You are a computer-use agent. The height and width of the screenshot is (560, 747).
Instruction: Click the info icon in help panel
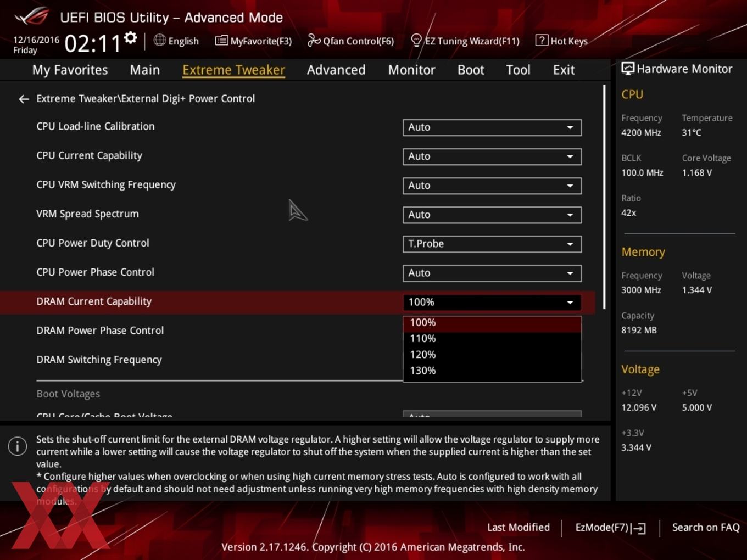coord(18,446)
